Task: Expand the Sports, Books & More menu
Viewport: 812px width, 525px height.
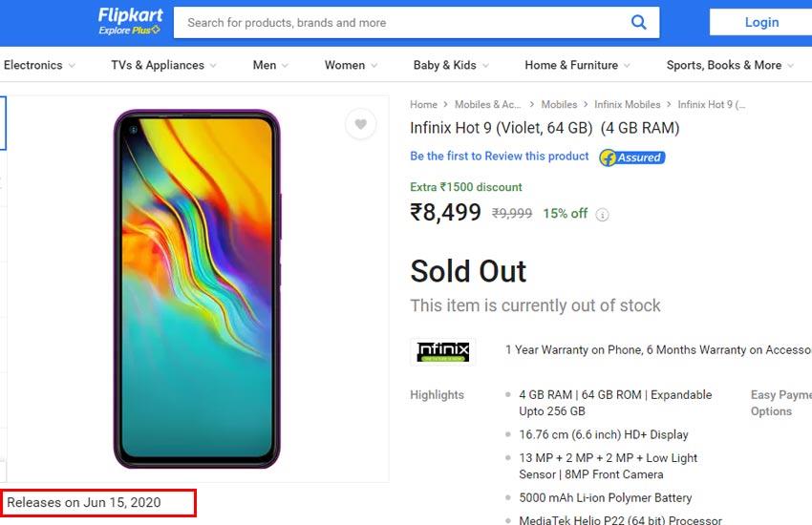Action: point(730,65)
